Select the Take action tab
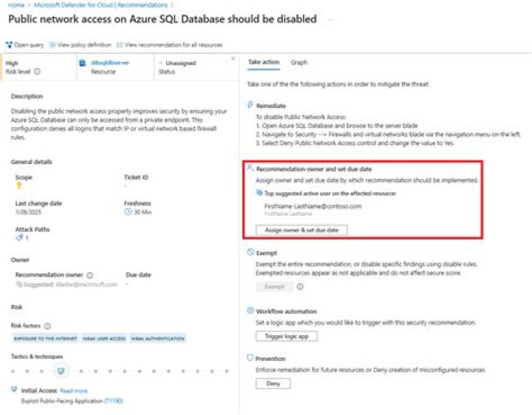This screenshot has height=415, width=532. coord(263,62)
